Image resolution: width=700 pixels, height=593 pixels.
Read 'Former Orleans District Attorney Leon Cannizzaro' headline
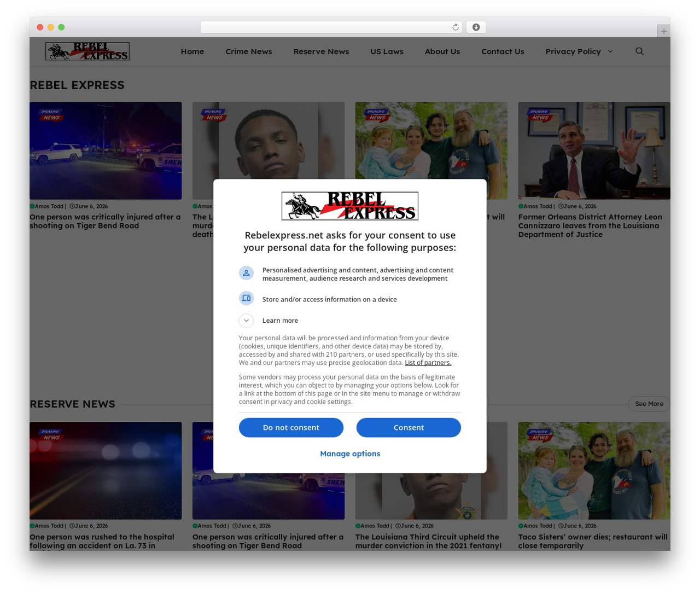tap(590, 225)
